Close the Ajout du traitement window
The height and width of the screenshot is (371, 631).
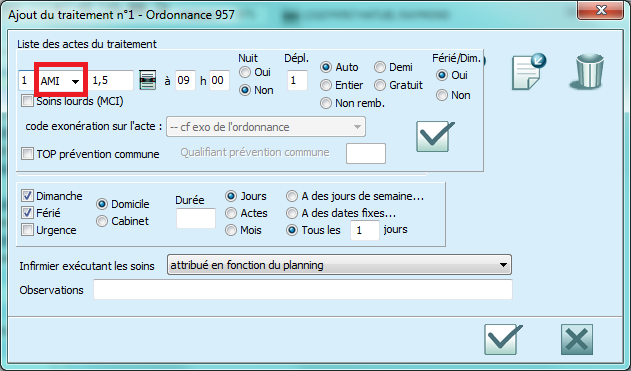tap(601, 10)
